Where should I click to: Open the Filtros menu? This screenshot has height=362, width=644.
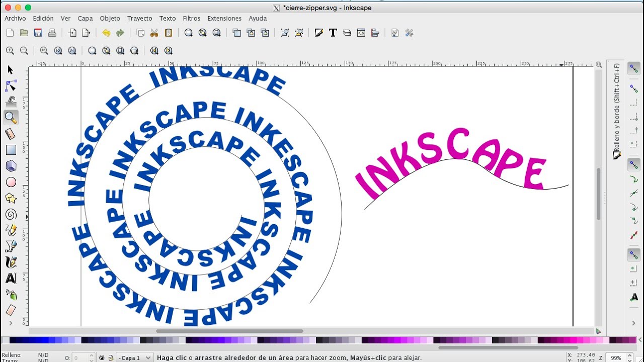click(x=192, y=18)
